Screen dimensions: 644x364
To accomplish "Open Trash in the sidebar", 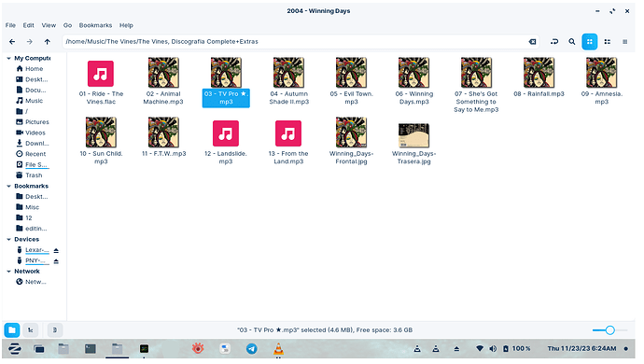I will [34, 175].
